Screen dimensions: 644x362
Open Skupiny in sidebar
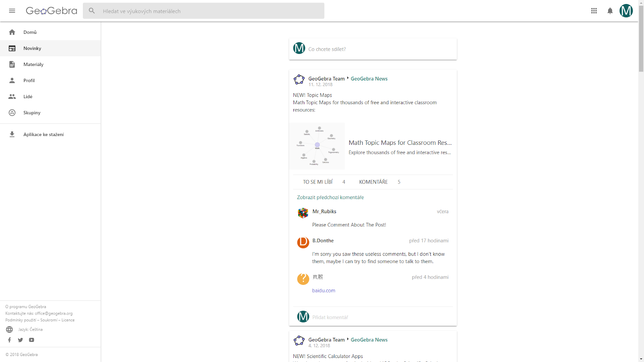click(50, 113)
